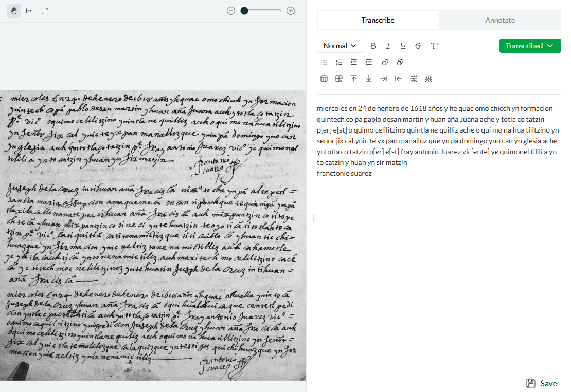Screen dimensions: 571x392
Task: Toggle strikethrough formatting
Action: (418, 46)
